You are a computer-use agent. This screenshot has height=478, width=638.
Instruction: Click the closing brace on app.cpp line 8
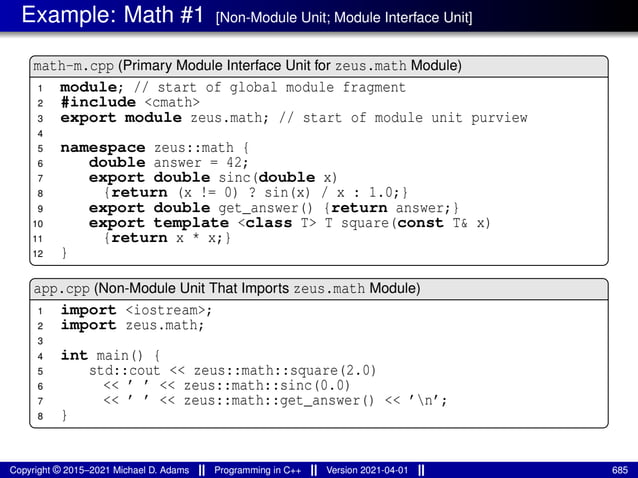click(x=64, y=415)
